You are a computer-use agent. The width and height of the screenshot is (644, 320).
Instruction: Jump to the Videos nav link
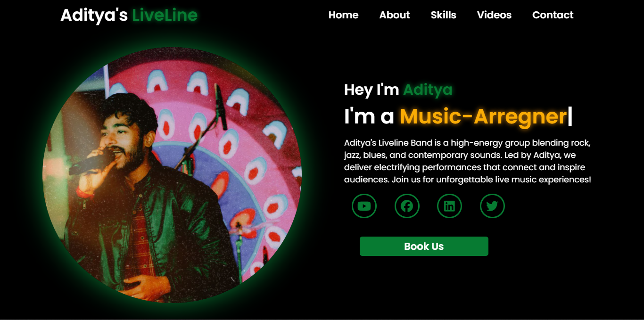pyautogui.click(x=494, y=15)
